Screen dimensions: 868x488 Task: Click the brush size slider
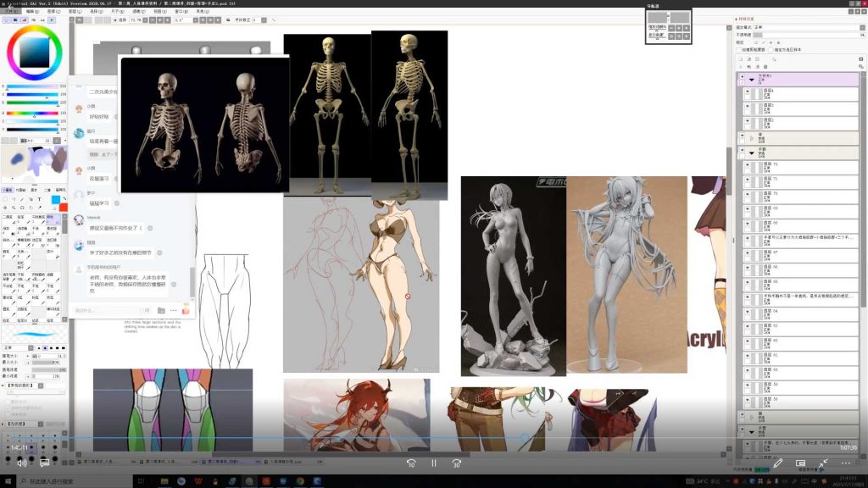pos(48,356)
